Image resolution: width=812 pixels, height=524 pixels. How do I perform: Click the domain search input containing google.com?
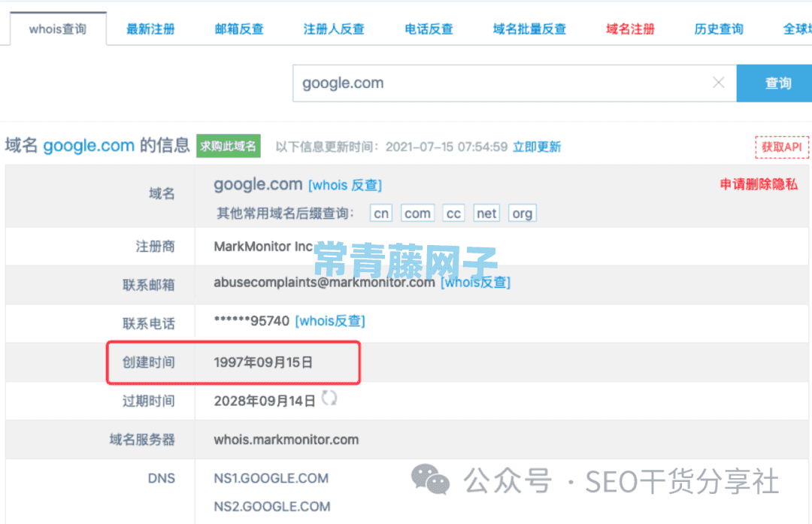[x=514, y=83]
